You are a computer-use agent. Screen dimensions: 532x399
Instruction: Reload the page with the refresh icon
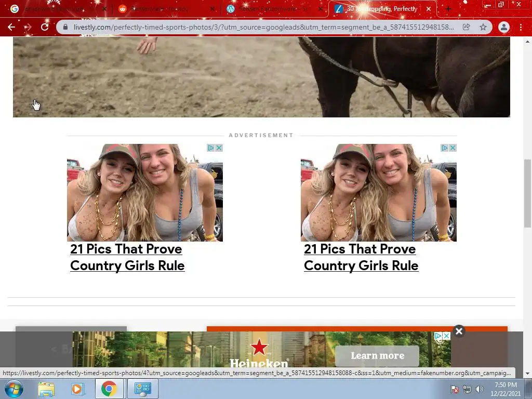[45, 27]
